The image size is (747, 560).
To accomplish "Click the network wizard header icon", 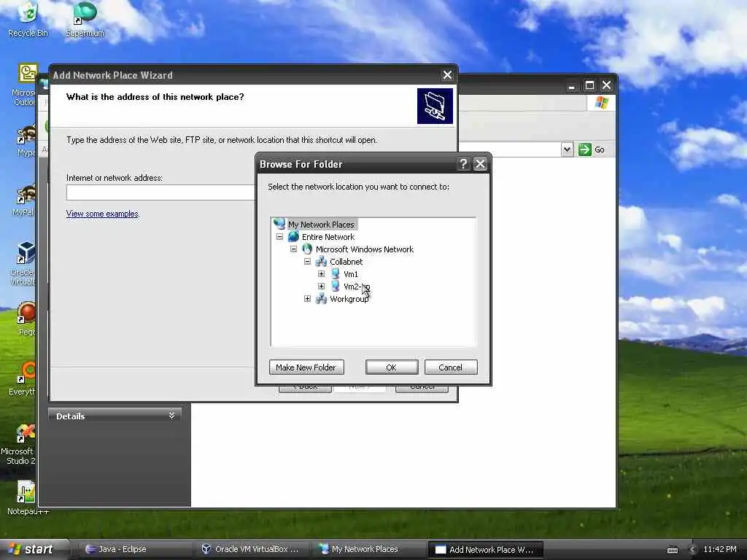I will pos(435,106).
